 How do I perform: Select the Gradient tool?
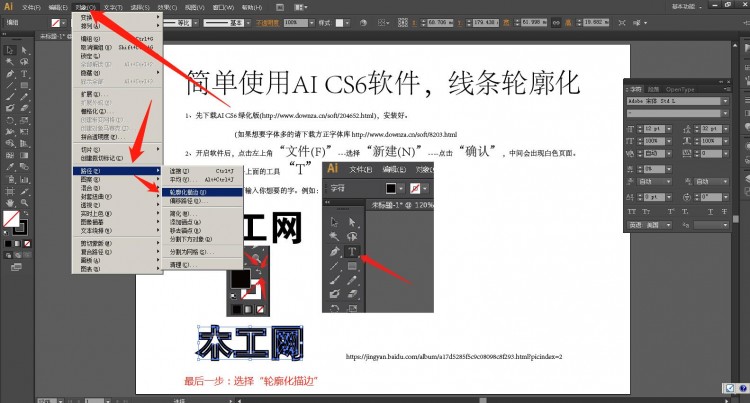click(24, 155)
